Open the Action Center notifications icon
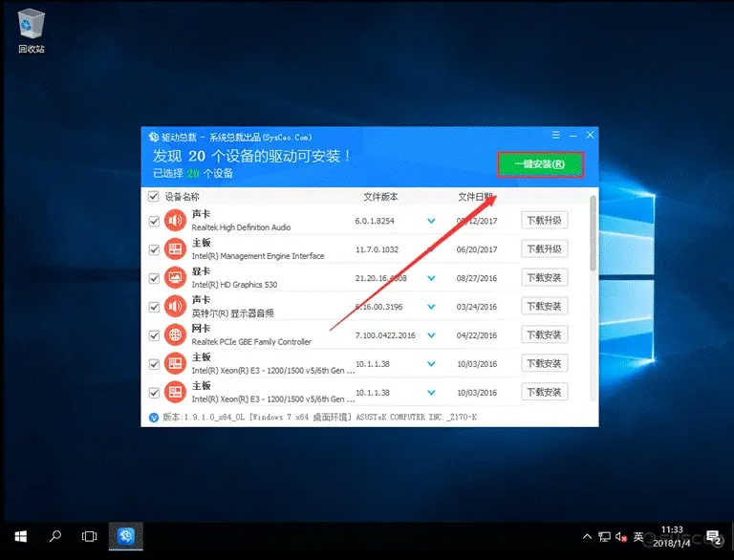 pos(712,537)
